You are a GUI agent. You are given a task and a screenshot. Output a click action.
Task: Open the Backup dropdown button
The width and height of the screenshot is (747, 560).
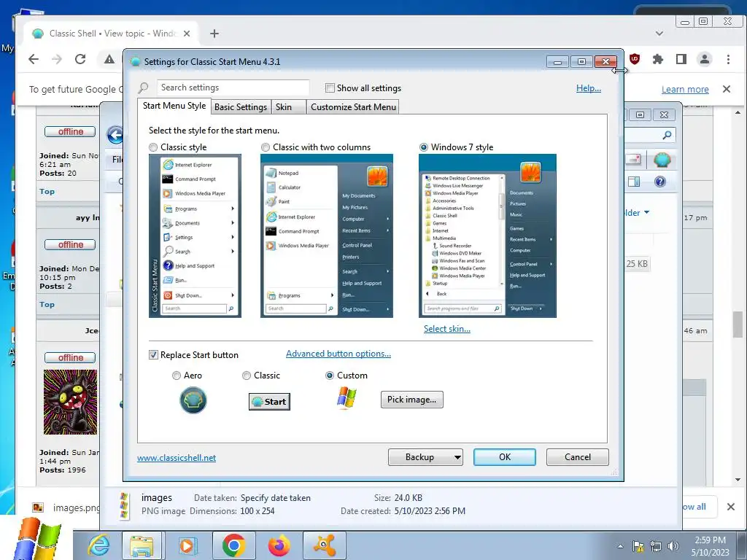pyautogui.click(x=425, y=457)
